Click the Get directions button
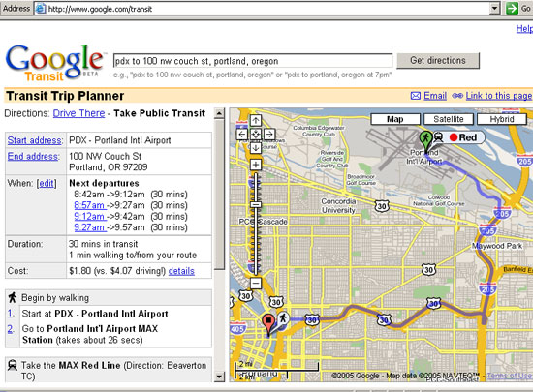Image resolution: width=533 pixels, height=392 pixels. coord(438,60)
